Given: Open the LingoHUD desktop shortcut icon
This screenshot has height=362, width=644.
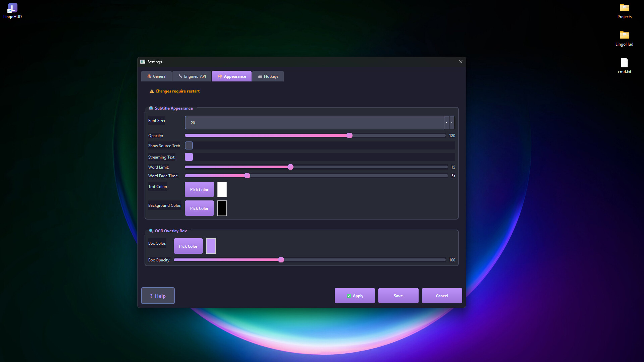Looking at the screenshot, I should tap(12, 8).
